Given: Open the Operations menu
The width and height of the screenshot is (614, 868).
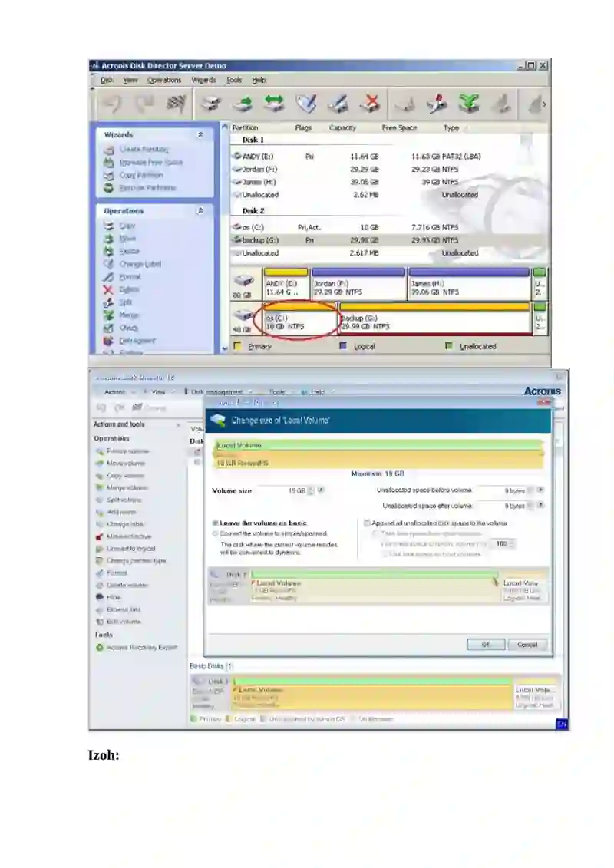Looking at the screenshot, I should (164, 80).
